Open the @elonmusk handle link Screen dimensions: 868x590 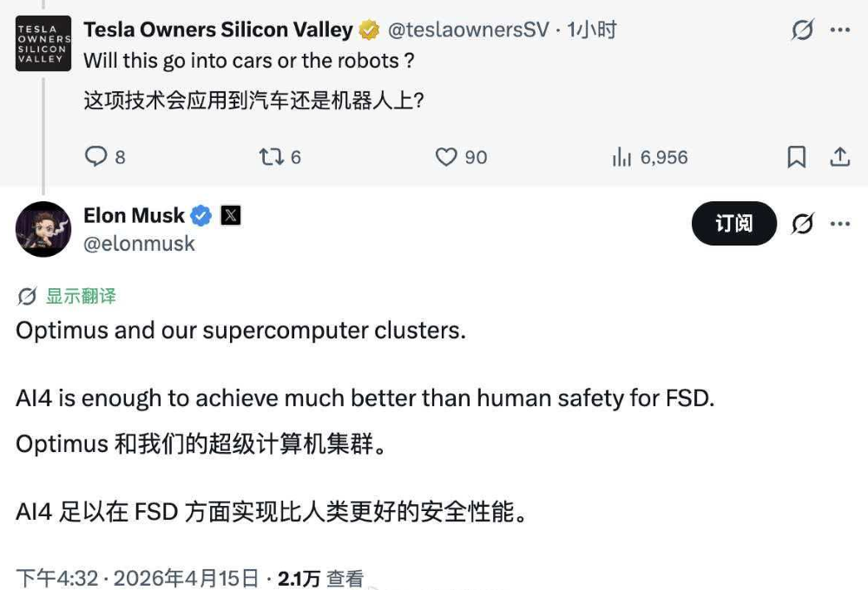[x=139, y=244]
